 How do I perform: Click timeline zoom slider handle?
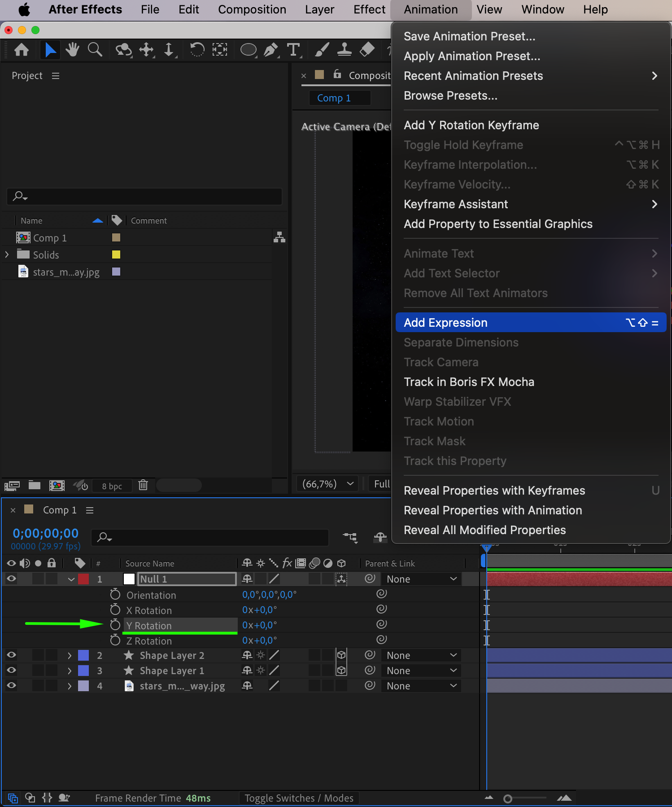(x=508, y=798)
